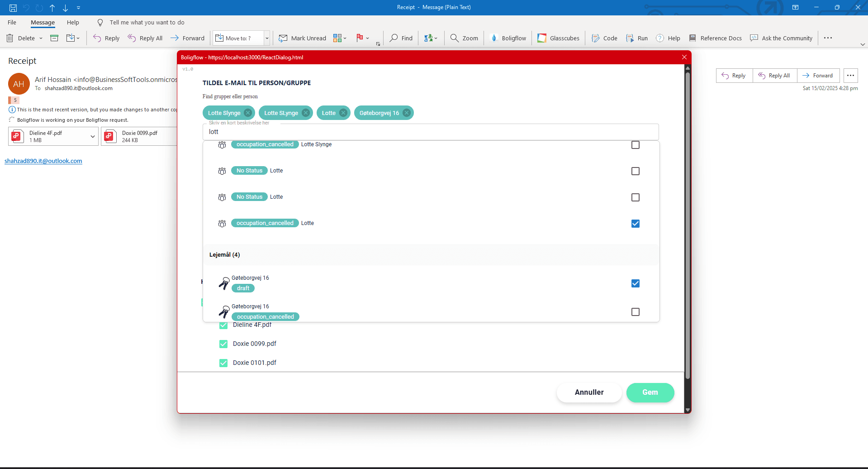Check the first No Status Lotte checkbox
Viewport: 868px width, 469px height.
pyautogui.click(x=636, y=171)
